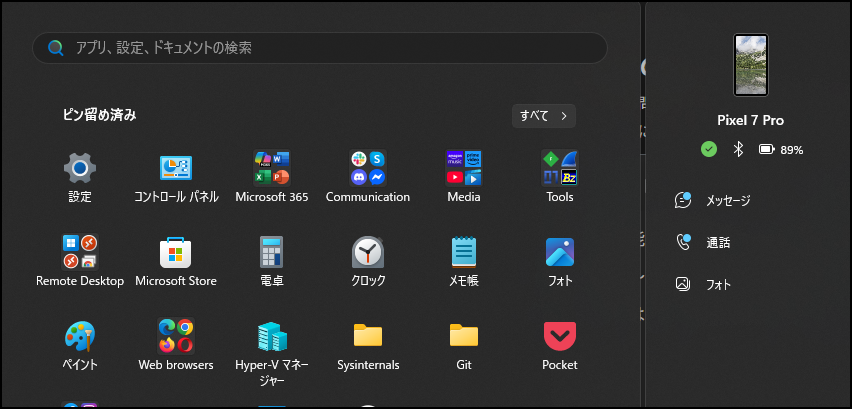This screenshot has height=409, width=852.
Task: Click the phone Bluetooth status icon
Action: point(738,149)
